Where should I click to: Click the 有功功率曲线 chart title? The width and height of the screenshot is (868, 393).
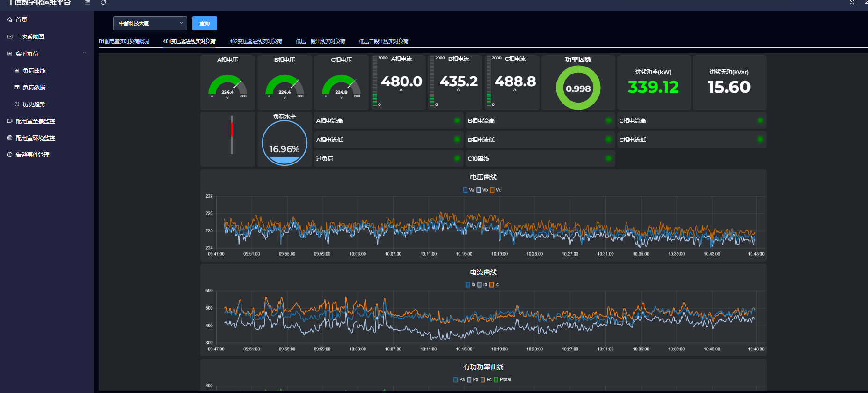pos(483,367)
